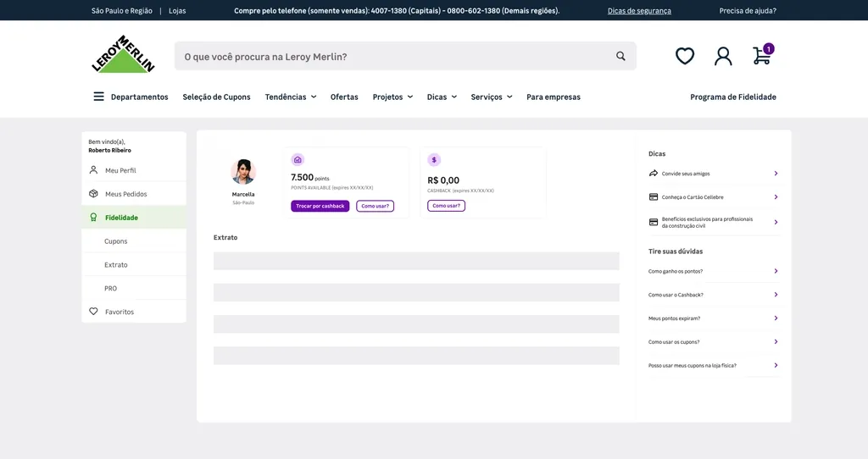Click the Meus Pedidos box icon
868x459 pixels.
(93, 194)
